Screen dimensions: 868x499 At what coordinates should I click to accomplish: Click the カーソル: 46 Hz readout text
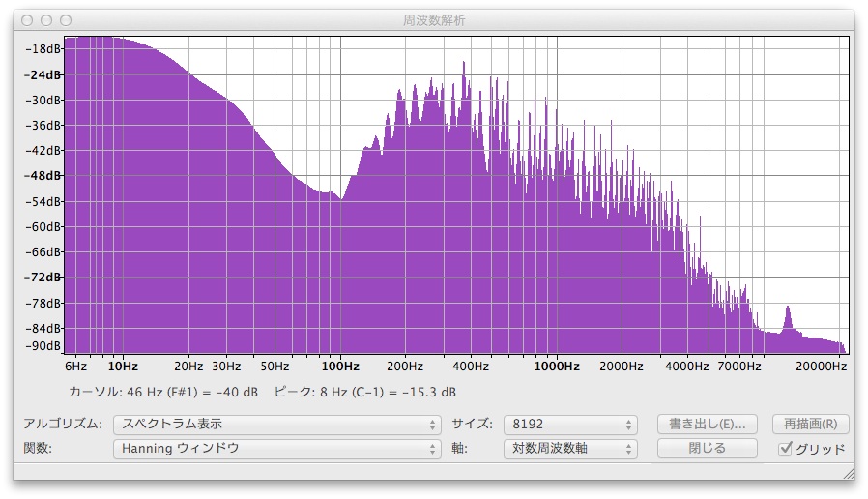point(163,392)
